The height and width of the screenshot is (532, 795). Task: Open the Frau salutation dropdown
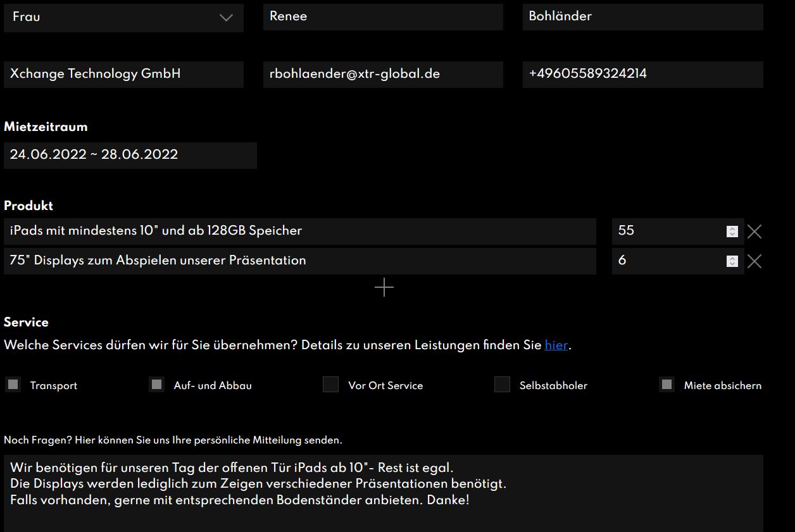tap(123, 17)
